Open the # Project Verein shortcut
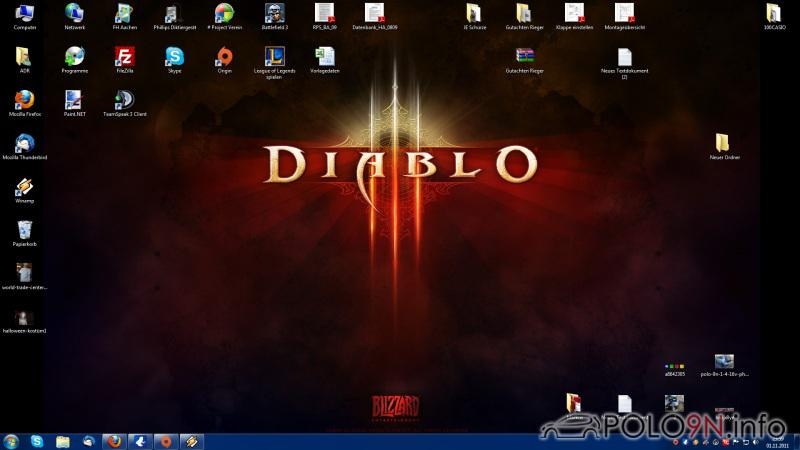The image size is (800, 450). [224, 16]
